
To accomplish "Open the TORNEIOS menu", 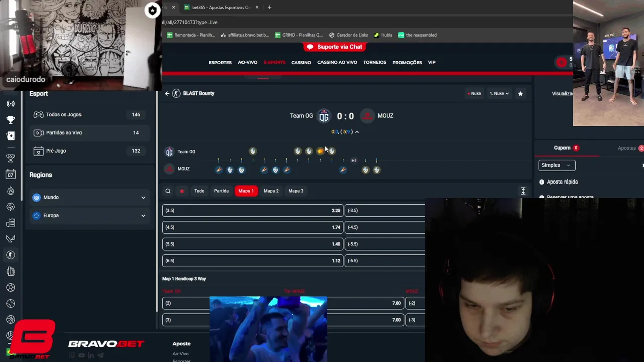I will [x=375, y=62].
